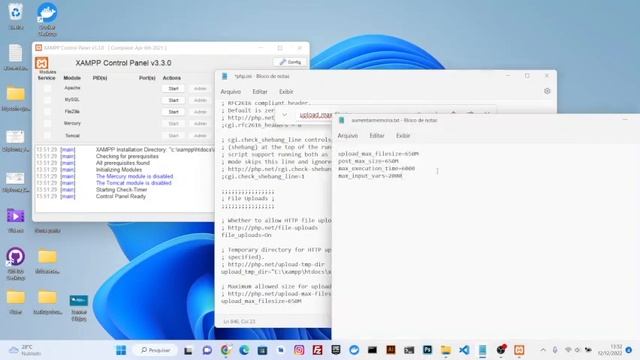Open Adobe Photoshop from the taskbar

click(x=427, y=350)
